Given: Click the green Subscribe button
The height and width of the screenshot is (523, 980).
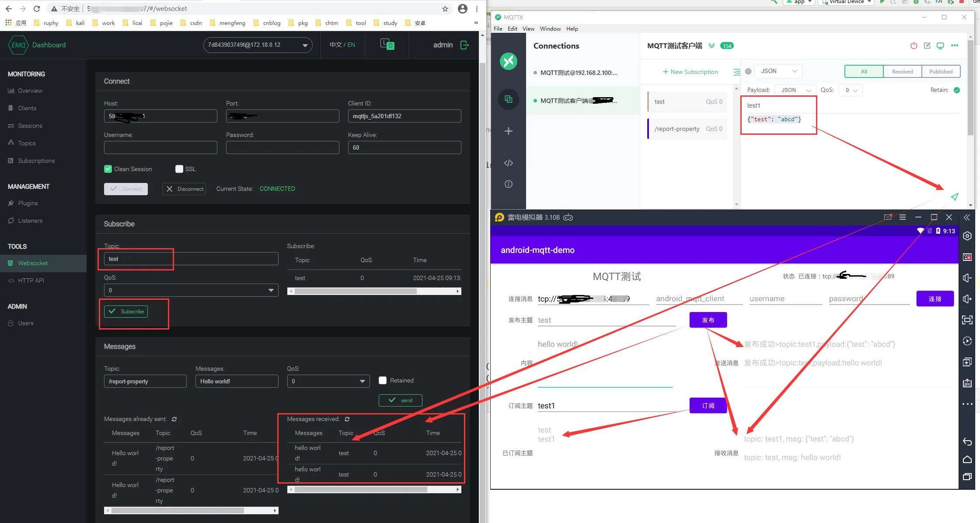Looking at the screenshot, I should 126,312.
